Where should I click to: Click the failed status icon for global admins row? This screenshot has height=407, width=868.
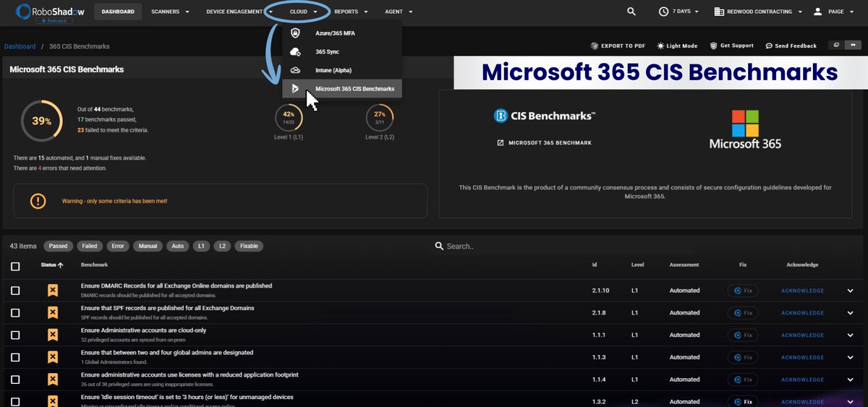52,357
